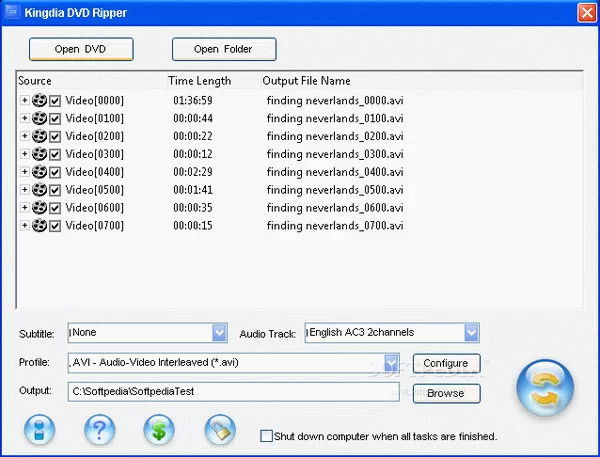
Task: Click output name finding neverlands_0300.avi
Action: pos(335,154)
